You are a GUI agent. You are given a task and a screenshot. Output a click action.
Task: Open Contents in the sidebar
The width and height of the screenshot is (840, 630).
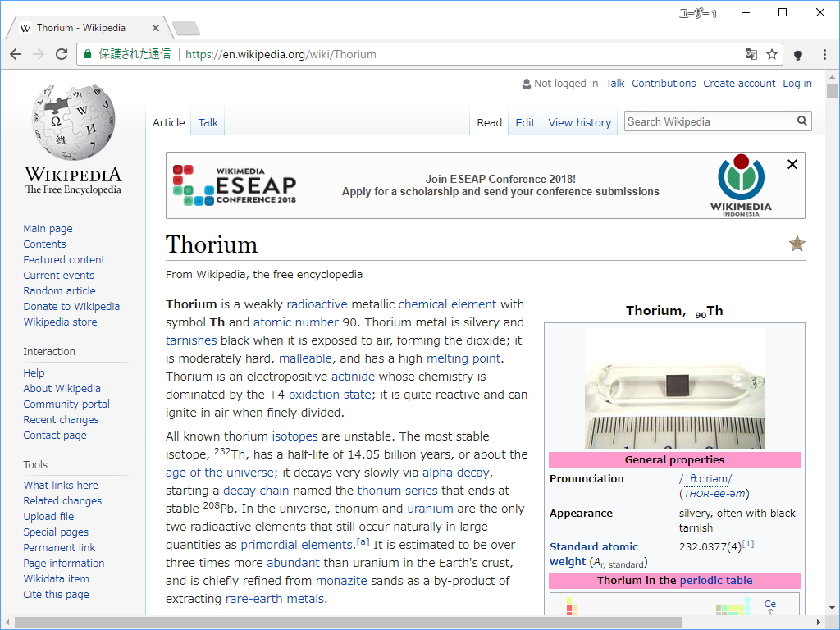point(44,244)
